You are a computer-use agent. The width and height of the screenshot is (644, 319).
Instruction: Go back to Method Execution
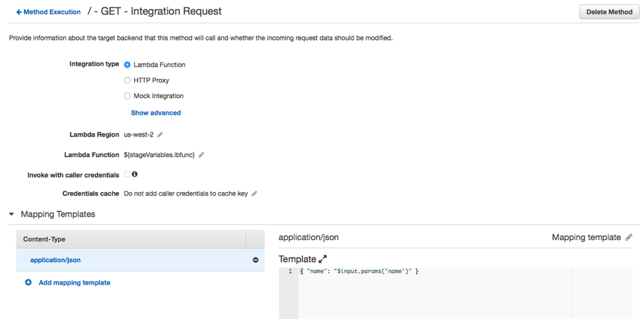(48, 12)
